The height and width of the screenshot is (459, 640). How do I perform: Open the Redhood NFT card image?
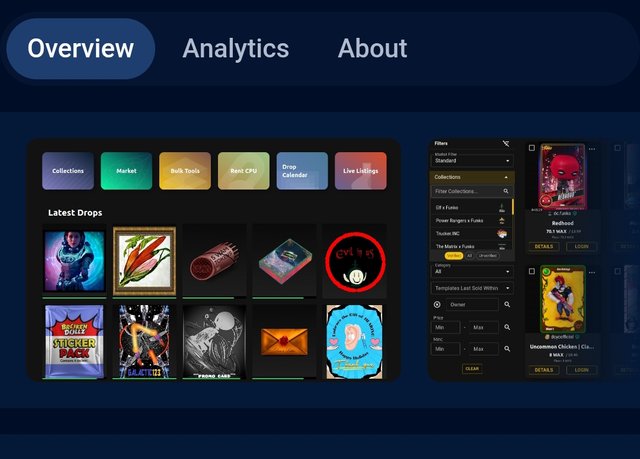(x=562, y=176)
